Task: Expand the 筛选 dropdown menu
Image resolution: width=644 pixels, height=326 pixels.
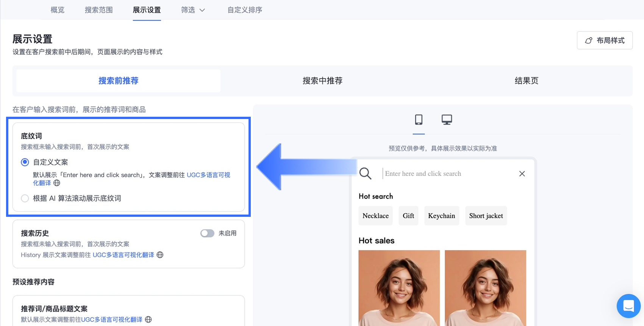Action: point(193,10)
